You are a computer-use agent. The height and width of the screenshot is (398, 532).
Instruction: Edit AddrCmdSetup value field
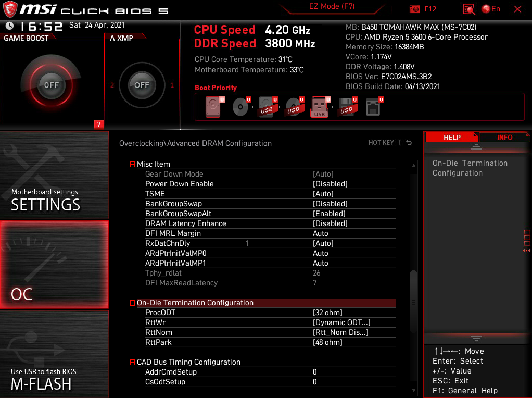tap(315, 372)
